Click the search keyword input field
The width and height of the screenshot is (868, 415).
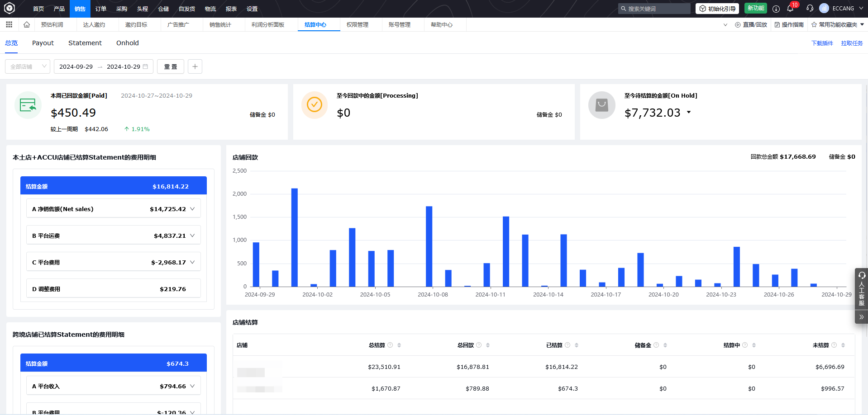[657, 9]
